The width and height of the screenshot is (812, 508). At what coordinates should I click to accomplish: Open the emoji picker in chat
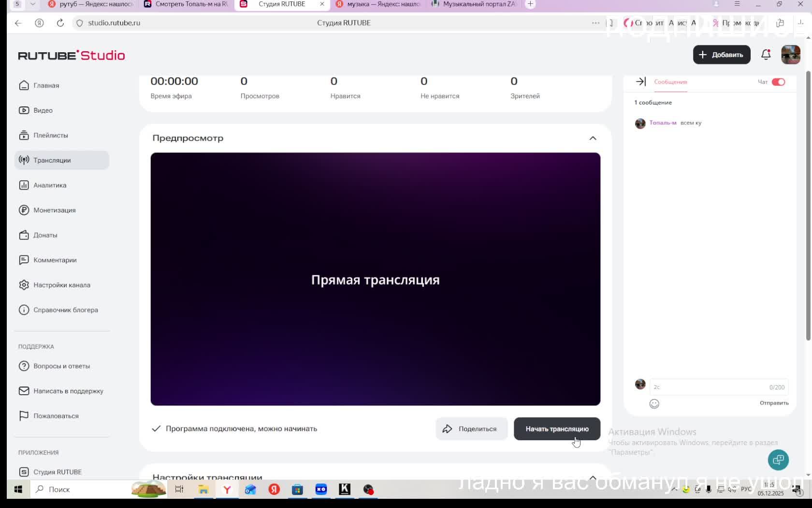click(x=654, y=403)
